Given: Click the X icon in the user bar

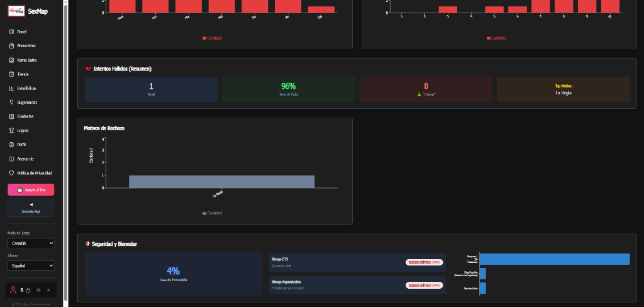Looking at the screenshot, I should (x=48, y=290).
